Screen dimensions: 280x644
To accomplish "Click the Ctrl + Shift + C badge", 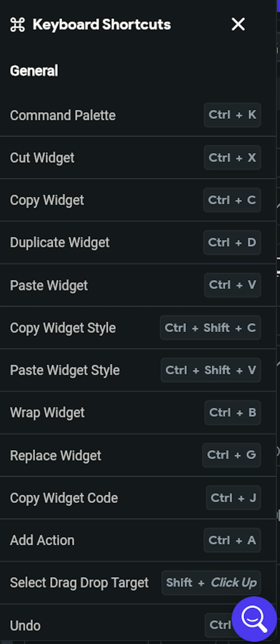I will (x=210, y=328).
